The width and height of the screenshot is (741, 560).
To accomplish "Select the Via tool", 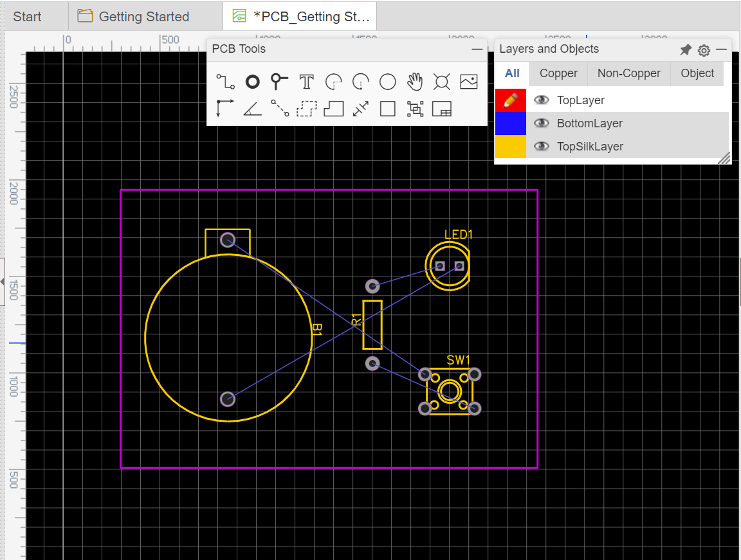I will click(x=279, y=82).
